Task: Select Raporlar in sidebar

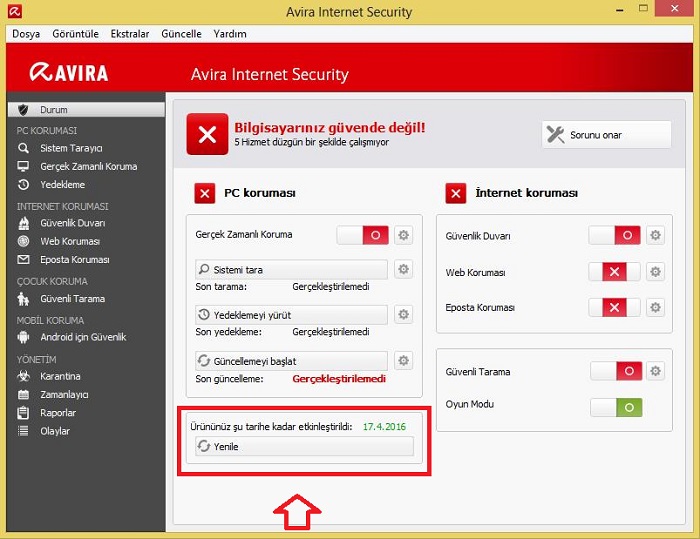Action: click(x=58, y=413)
